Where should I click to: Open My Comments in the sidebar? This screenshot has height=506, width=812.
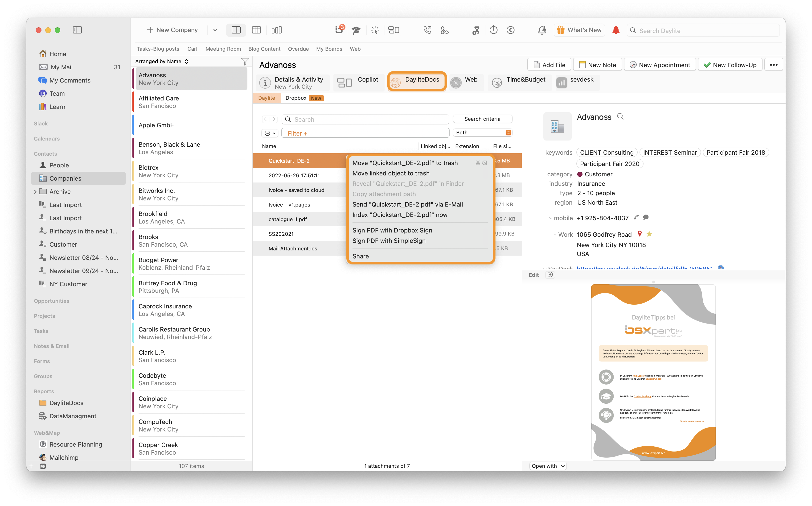click(65, 80)
